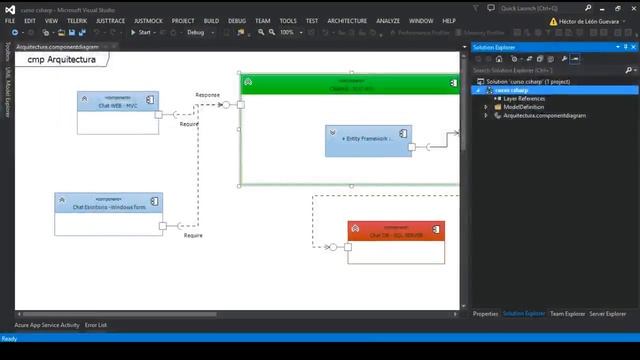This screenshot has height=360, width=640.
Task: Select Layer References tree item
Action: [524, 99]
